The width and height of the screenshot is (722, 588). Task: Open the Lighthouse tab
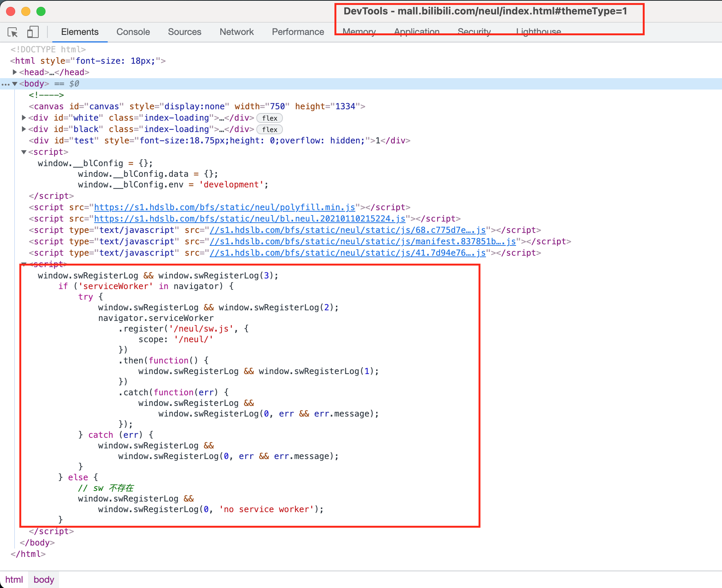pos(538,32)
